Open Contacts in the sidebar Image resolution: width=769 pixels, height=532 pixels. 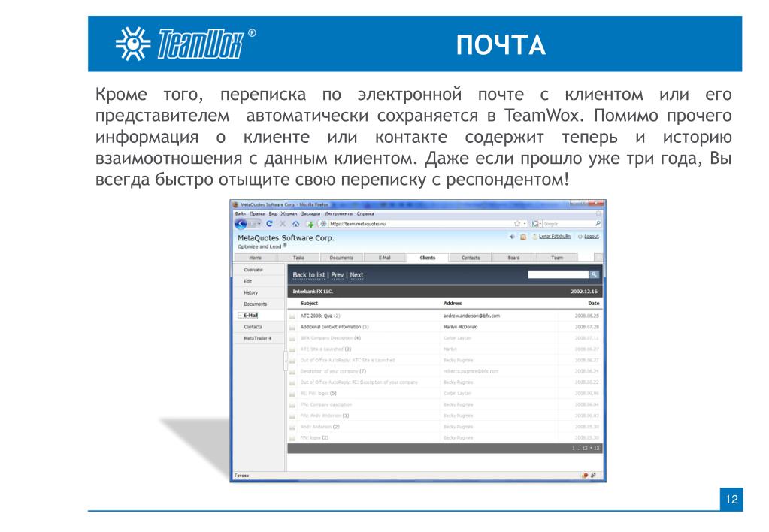tap(253, 327)
